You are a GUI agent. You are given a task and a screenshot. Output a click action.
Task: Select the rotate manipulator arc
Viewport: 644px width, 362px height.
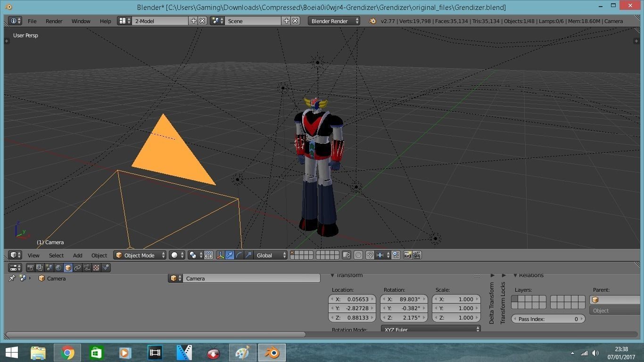pyautogui.click(x=239, y=255)
